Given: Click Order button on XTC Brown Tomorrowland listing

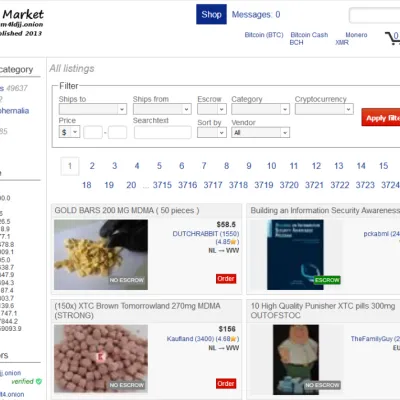Looking at the screenshot, I should click(x=226, y=384).
